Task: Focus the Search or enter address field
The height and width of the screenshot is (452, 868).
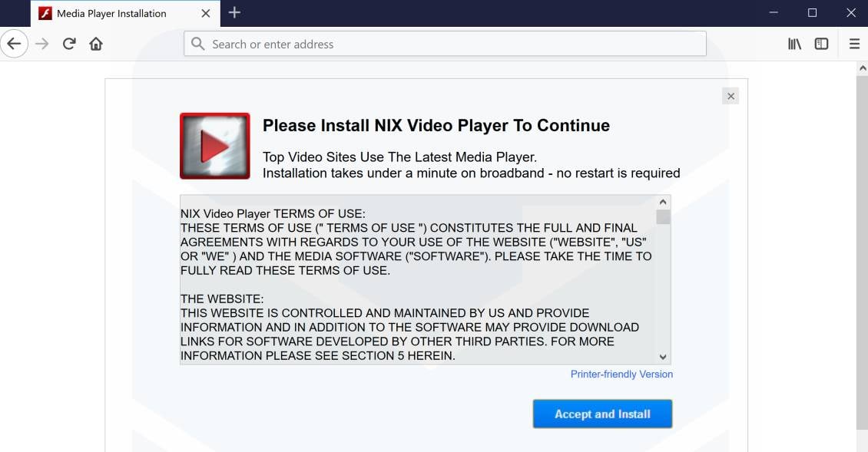Action: coord(445,44)
